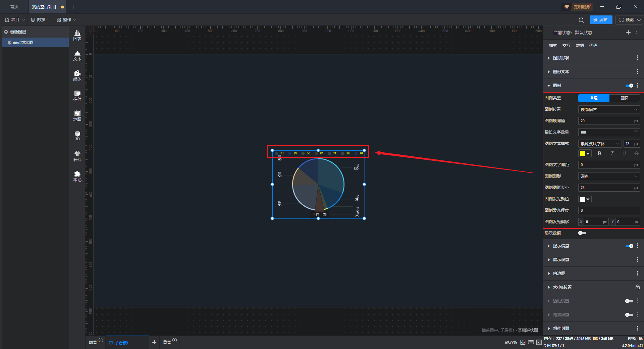The height and width of the screenshot is (349, 644).
Task: Open more options for 提示信息 section
Action: pyautogui.click(x=637, y=246)
